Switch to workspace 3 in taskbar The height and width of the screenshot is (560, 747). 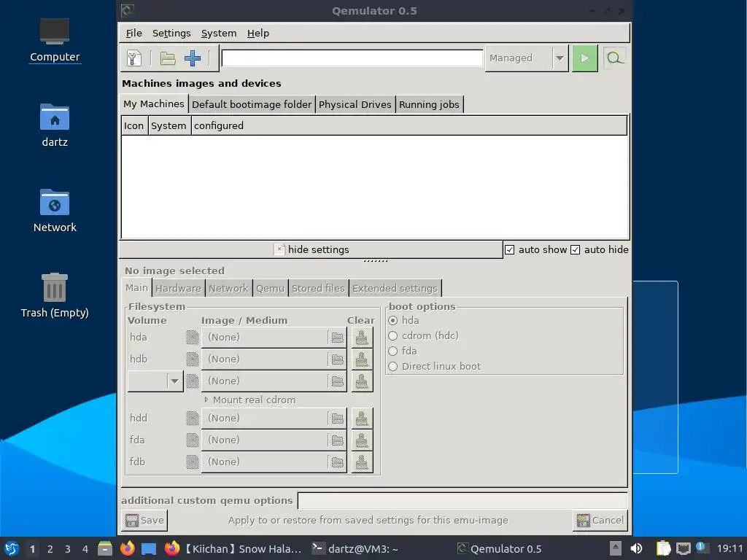[x=67, y=549]
